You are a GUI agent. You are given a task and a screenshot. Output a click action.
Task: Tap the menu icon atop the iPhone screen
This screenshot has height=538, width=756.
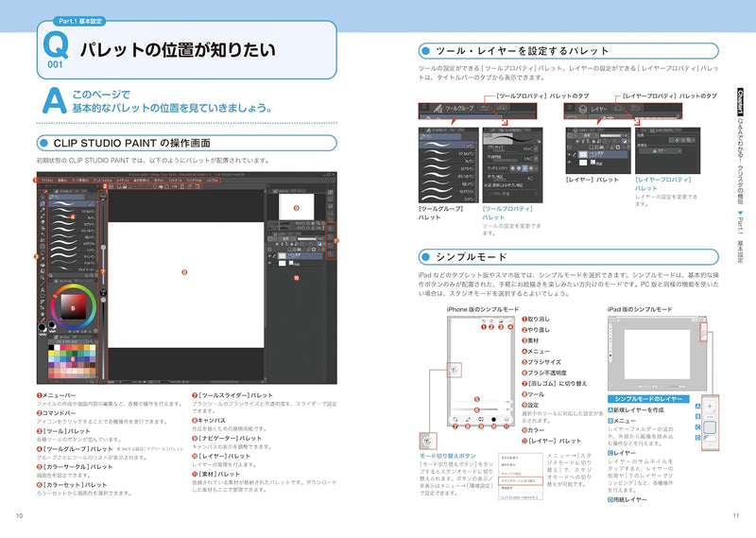click(510, 321)
